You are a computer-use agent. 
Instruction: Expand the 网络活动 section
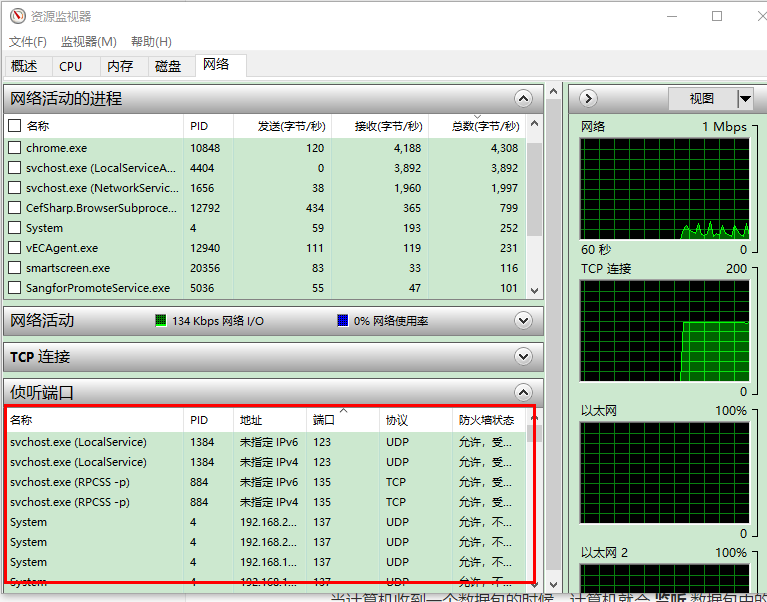[x=523, y=321]
